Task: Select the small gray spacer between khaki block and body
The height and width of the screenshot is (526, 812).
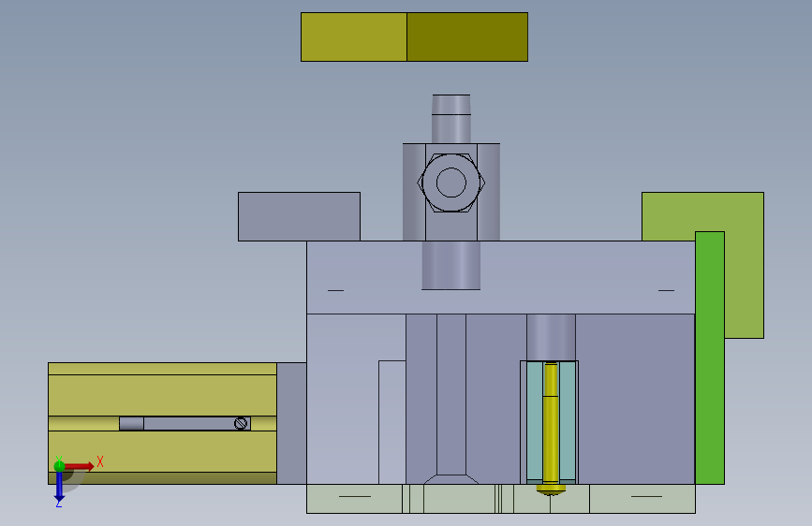Action: point(291,423)
